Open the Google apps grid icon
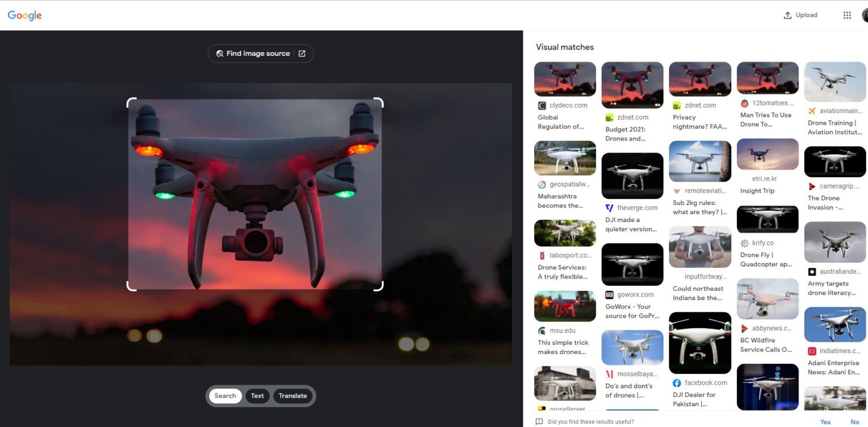Screen dimensions: 868x427 click(x=847, y=15)
